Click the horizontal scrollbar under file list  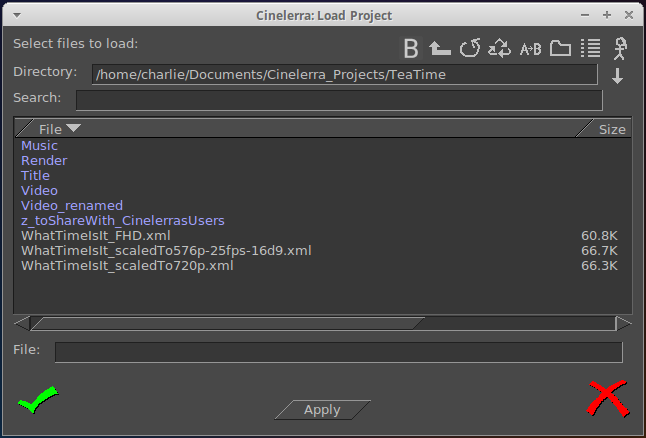228,323
